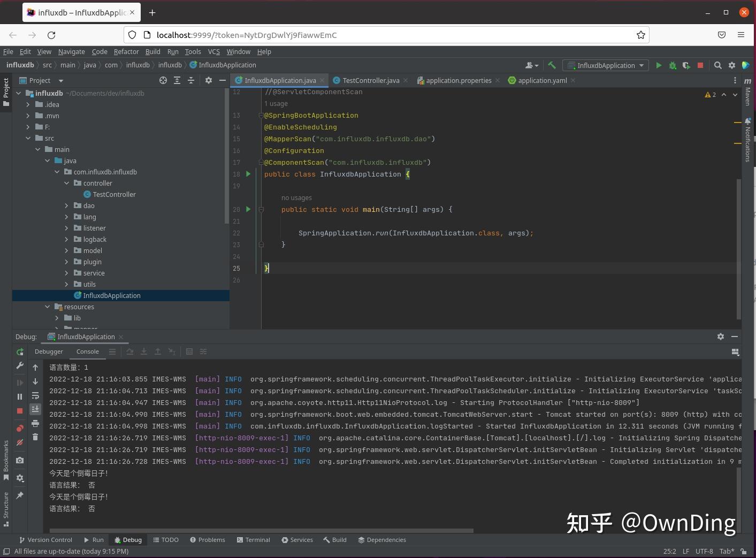Click the warnings indicator in editor
Viewport: 756px width, 558px height.
point(711,95)
